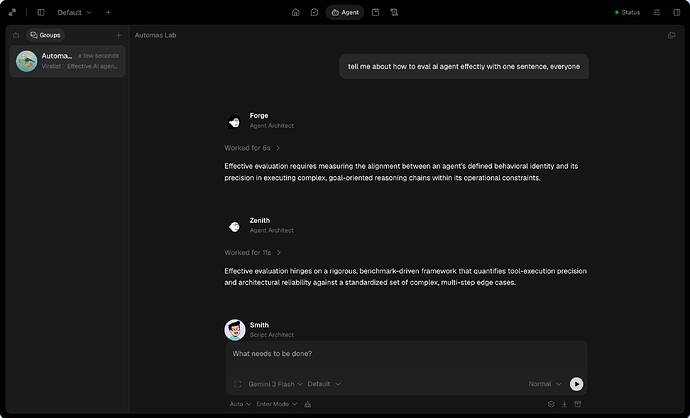Image resolution: width=690 pixels, height=418 pixels.
Task: Open the Default dropdown in message composer
Action: point(324,384)
